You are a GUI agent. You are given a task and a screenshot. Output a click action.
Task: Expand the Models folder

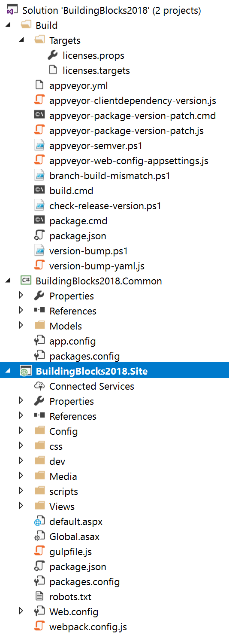pyautogui.click(x=21, y=326)
